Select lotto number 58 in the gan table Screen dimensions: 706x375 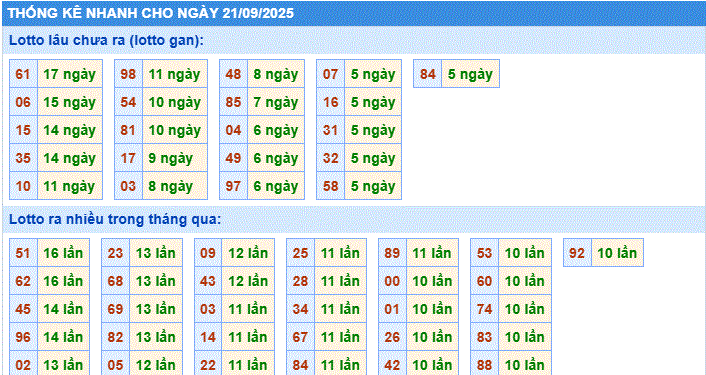click(x=330, y=186)
